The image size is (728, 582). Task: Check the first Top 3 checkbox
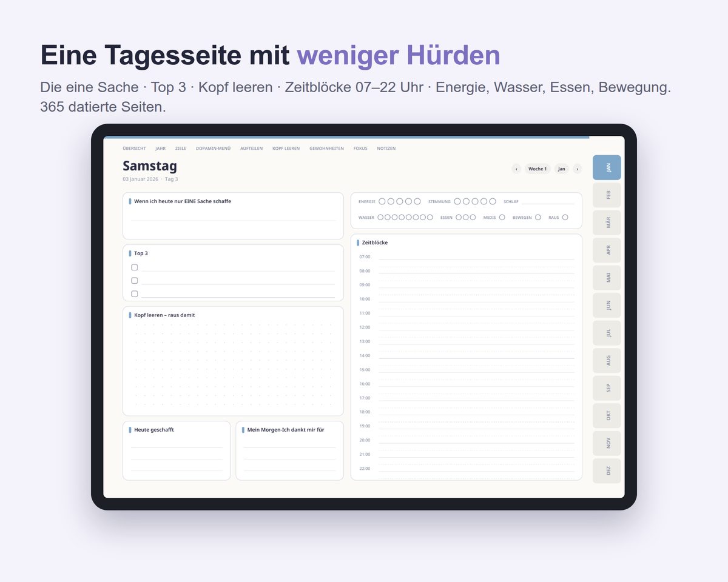click(x=135, y=267)
